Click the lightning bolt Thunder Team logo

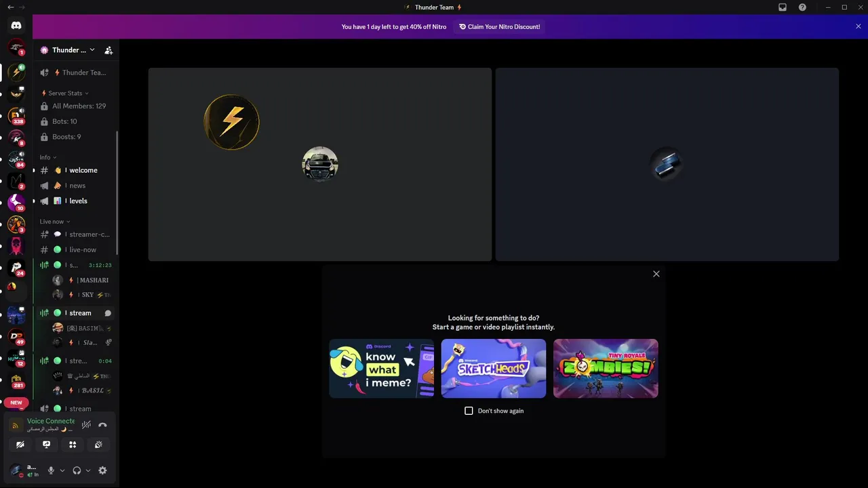click(x=232, y=122)
